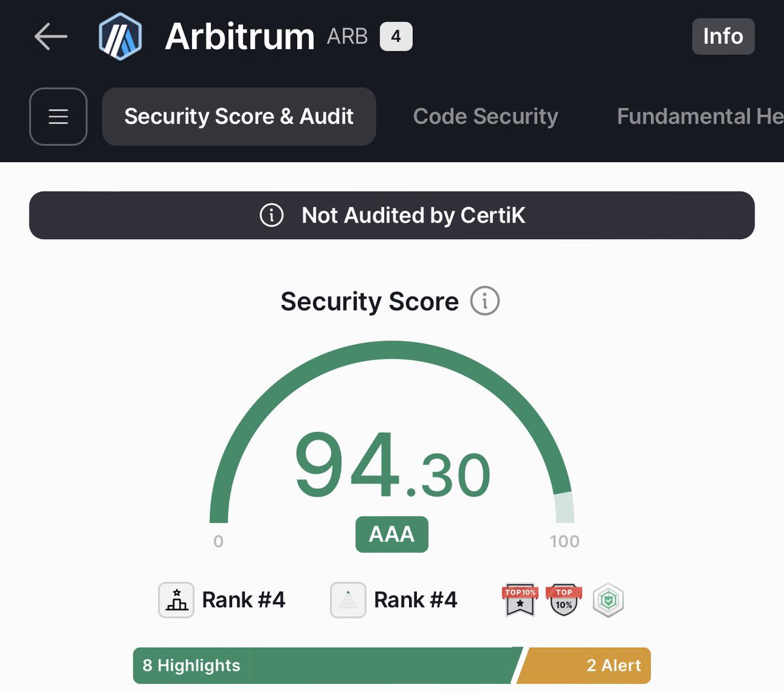Viewport: 784px width, 693px height.
Task: Open Security Score info tooltip icon
Action: [x=485, y=301]
